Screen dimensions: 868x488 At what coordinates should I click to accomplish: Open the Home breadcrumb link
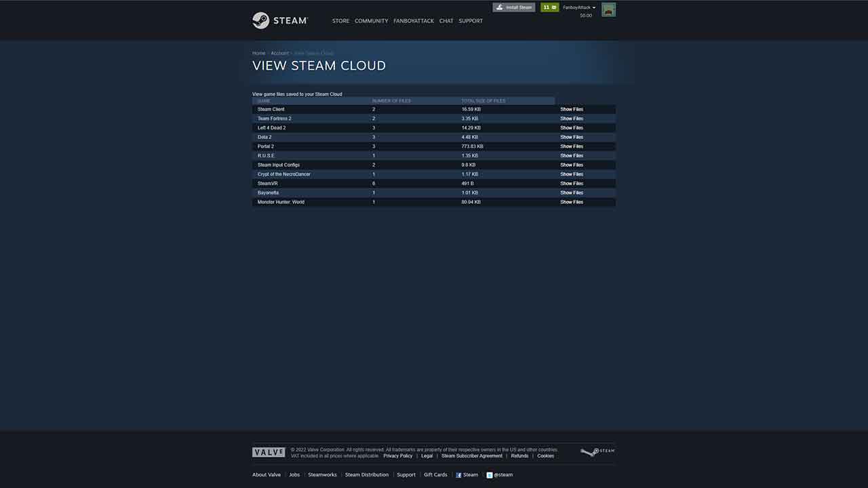point(258,53)
